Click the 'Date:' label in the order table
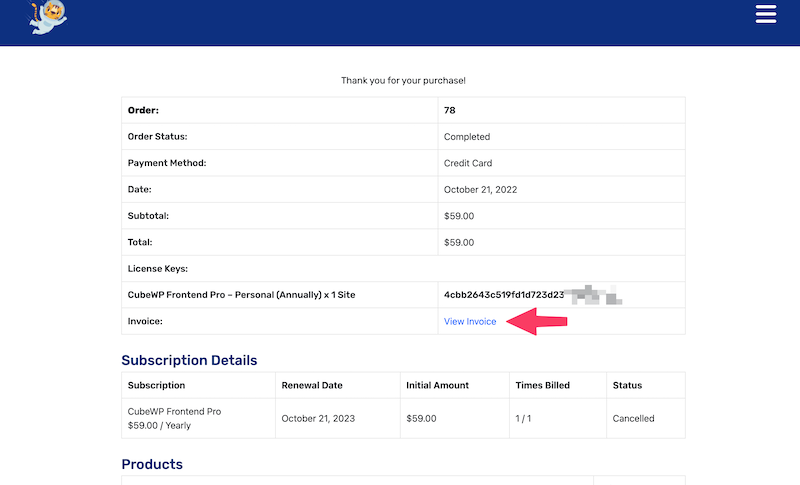The image size is (800, 485). (139, 189)
